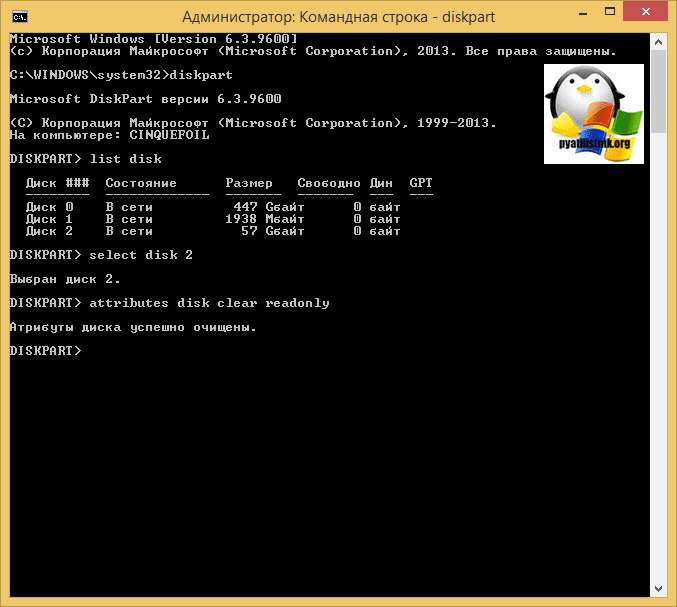Minimize the command prompt window

[x=583, y=13]
